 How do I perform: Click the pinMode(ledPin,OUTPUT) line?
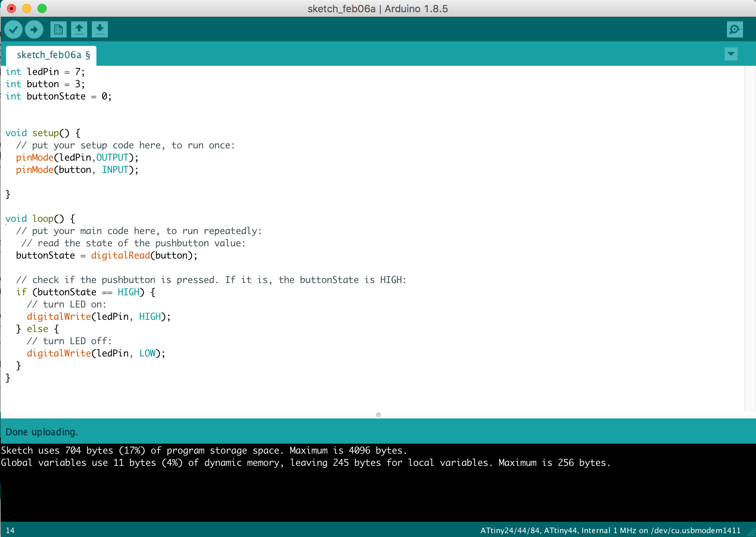point(77,158)
